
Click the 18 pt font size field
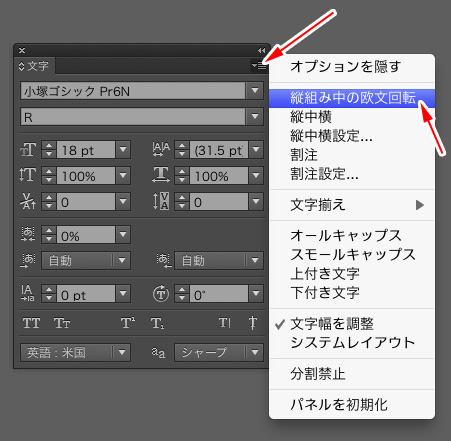pyautogui.click(x=86, y=150)
